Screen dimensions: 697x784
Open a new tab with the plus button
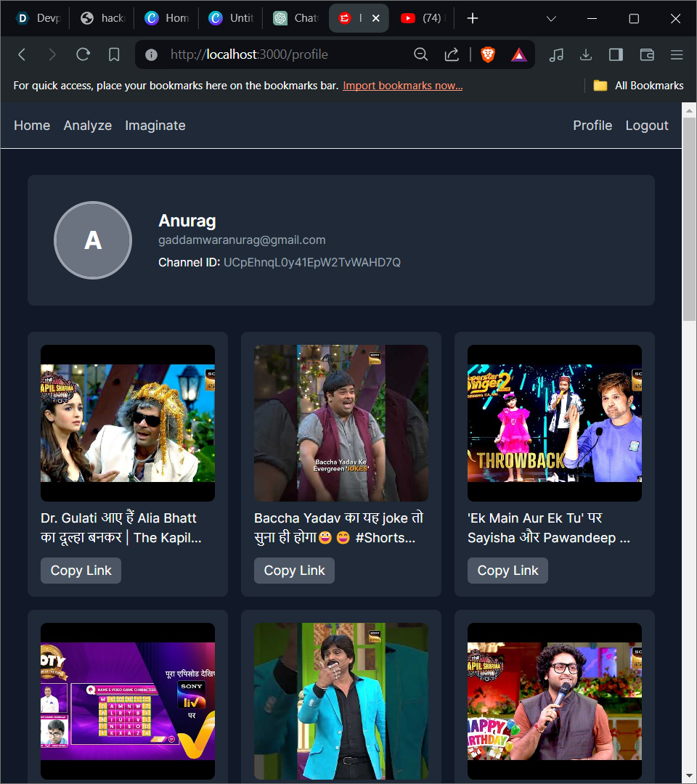click(x=473, y=18)
